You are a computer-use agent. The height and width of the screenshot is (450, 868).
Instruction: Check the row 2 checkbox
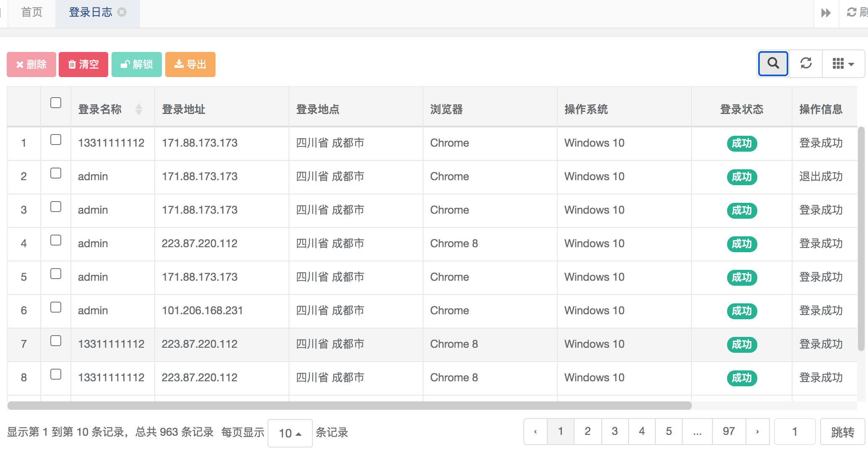(x=56, y=173)
